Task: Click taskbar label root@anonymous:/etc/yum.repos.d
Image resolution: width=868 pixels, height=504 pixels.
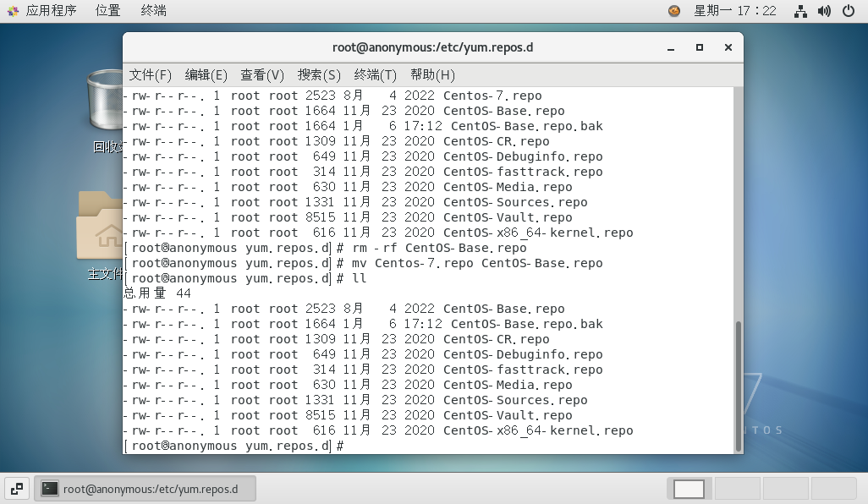Action: (x=151, y=489)
